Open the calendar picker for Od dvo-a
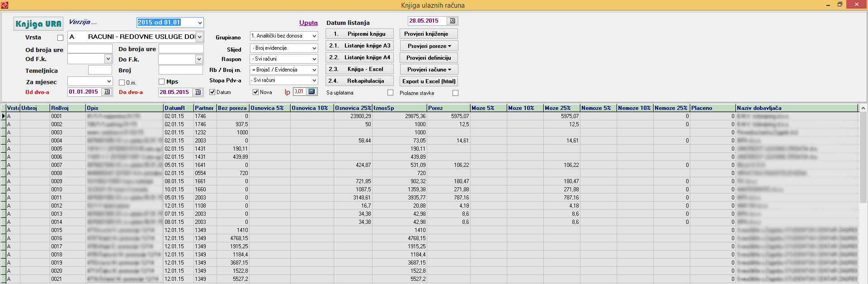This screenshot has width=868, height=284. coord(107,92)
